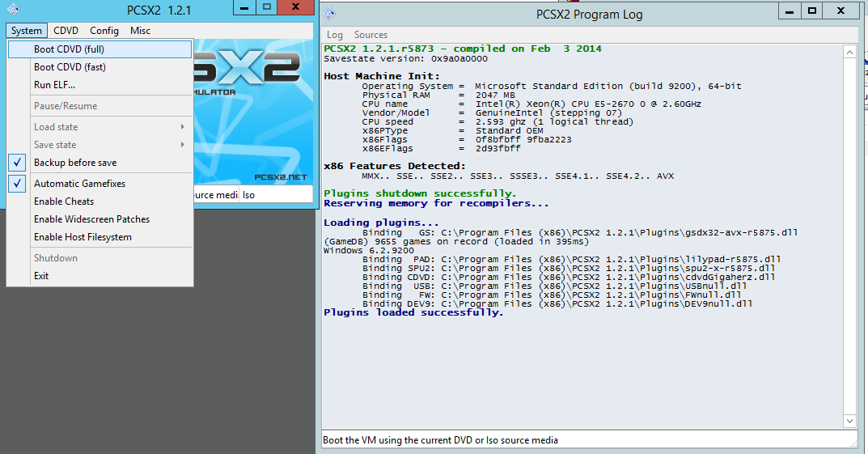Screen dimensions: 868x454
Task: Click the CPU name Intel Xeon line
Action: [532, 104]
